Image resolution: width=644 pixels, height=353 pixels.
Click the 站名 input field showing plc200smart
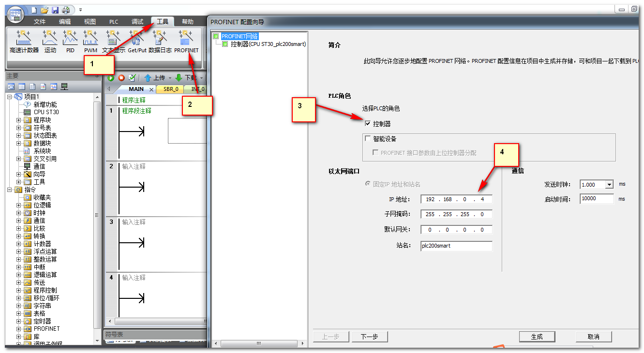coord(455,246)
